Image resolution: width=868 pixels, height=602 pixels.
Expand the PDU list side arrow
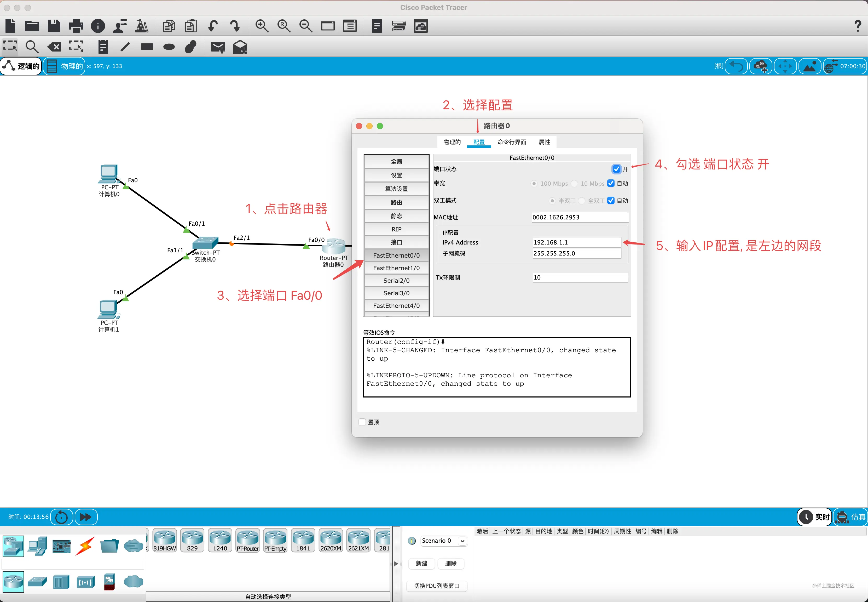(x=396, y=564)
